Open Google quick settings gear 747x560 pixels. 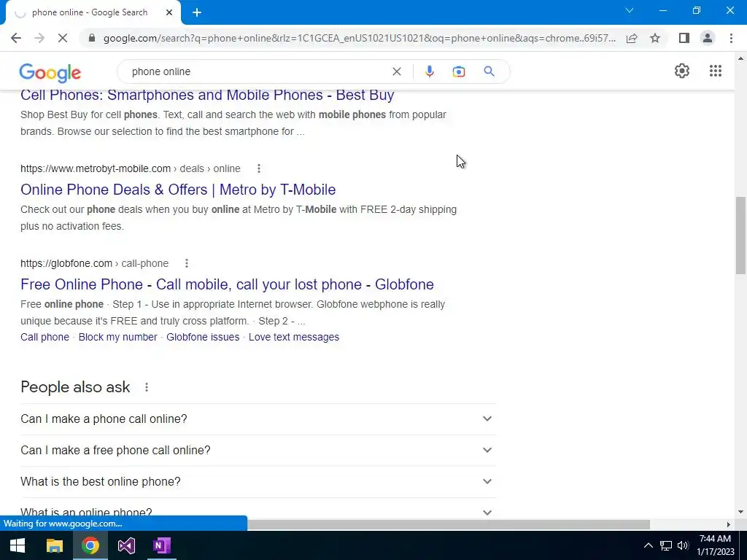[682, 71]
